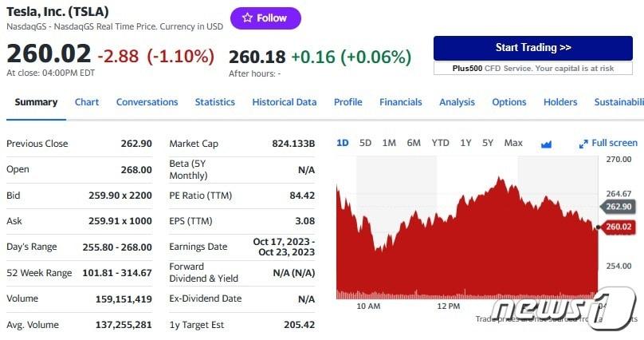Viewport: 644px width, 340px height.
Task: View the Profile tab
Action: [x=348, y=102]
